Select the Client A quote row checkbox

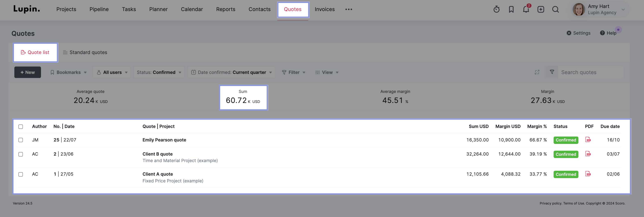point(21,174)
